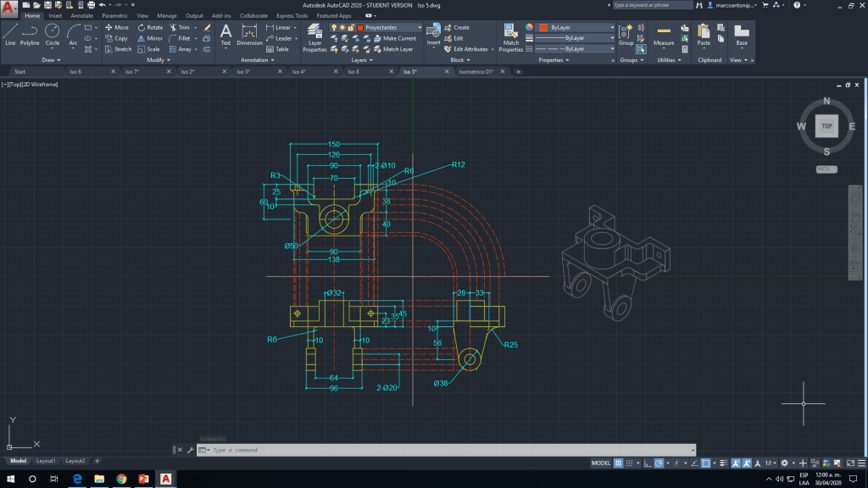Viewport: 868px width, 488px height.
Task: Click the TOP face of the ViewCube
Action: pyautogui.click(x=826, y=126)
